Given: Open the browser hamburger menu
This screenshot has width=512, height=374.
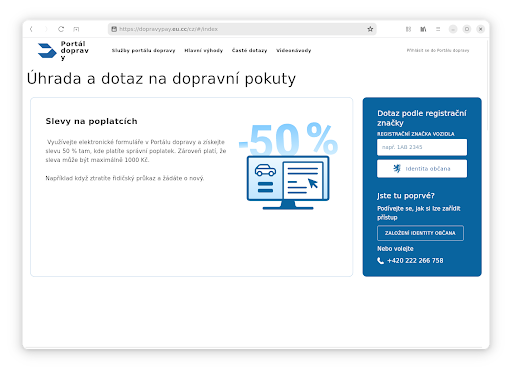Looking at the screenshot, I should point(438,29).
